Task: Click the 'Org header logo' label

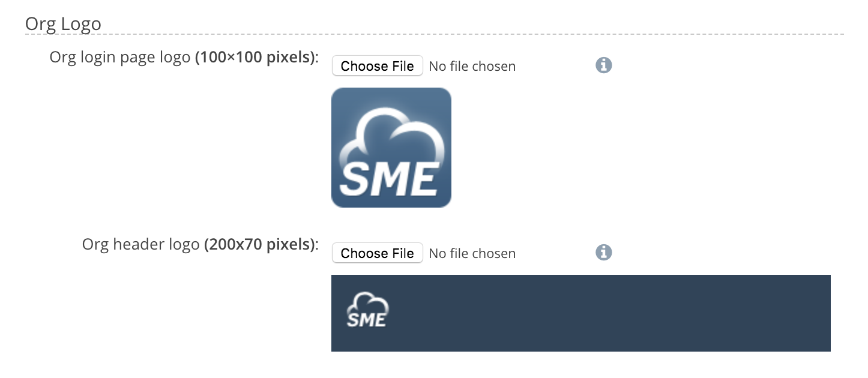Action: (x=140, y=245)
